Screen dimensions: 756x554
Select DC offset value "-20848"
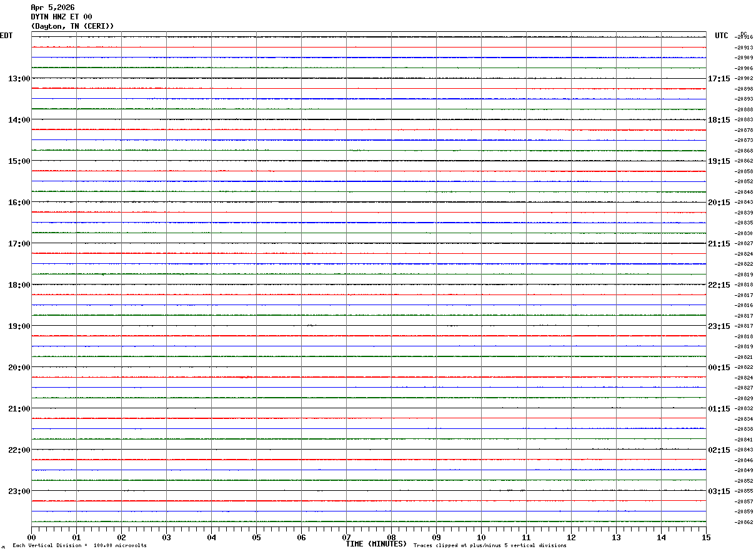pyautogui.click(x=744, y=192)
